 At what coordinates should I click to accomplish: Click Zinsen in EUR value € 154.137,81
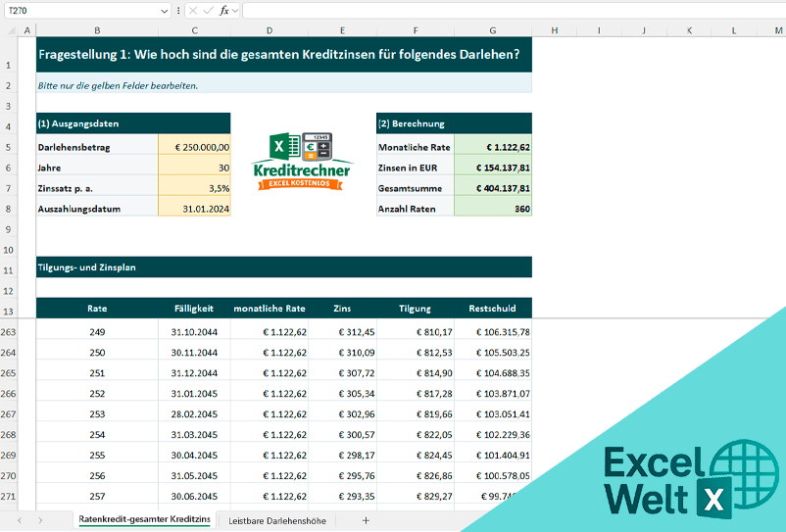click(x=493, y=165)
